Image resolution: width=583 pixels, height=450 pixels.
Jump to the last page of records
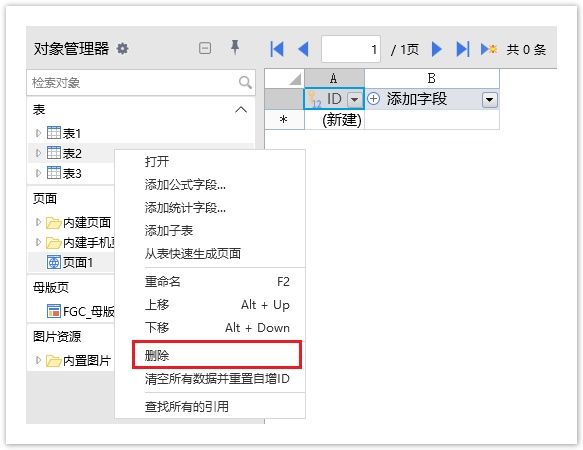tap(463, 49)
